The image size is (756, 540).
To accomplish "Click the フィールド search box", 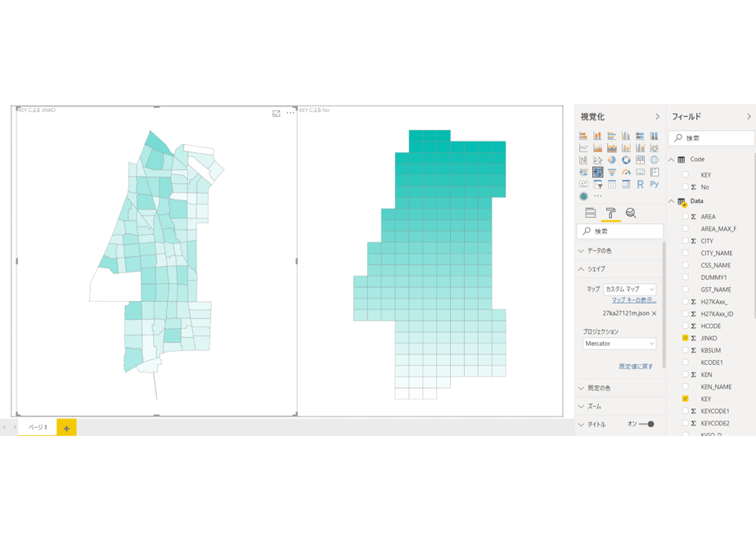I will coord(711,138).
